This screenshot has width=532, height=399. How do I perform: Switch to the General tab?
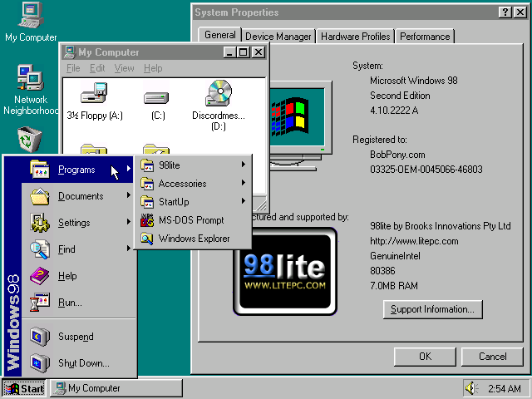point(219,35)
